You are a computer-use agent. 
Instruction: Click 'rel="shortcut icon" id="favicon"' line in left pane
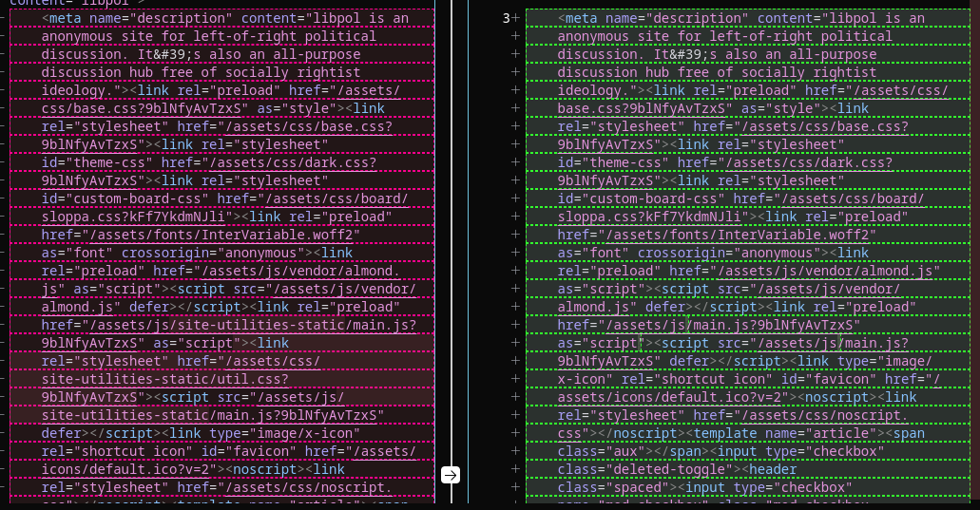229,451
